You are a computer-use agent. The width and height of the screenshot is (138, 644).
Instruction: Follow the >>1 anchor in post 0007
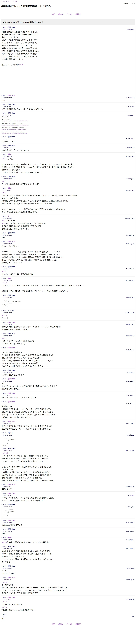4,159
